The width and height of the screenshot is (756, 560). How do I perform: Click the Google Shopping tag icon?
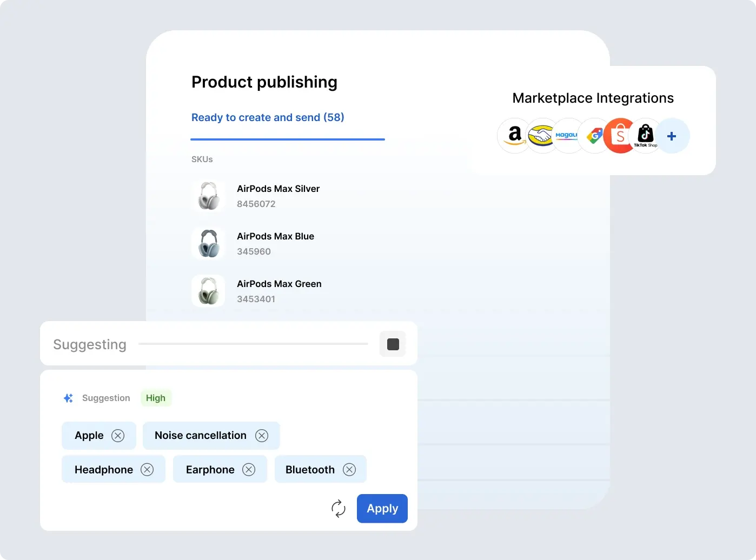[594, 136]
